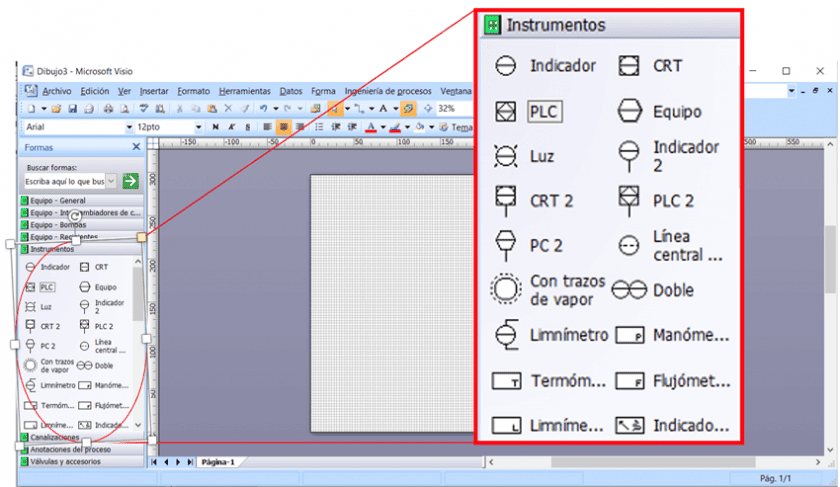Click the Undo arrow icon
The width and height of the screenshot is (840, 487).
263,108
